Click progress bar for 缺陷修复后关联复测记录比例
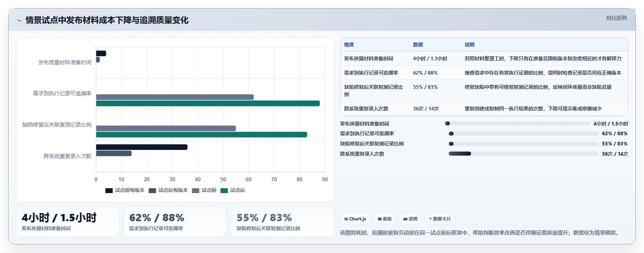Screen dimensions: 644x253 coord(523,144)
